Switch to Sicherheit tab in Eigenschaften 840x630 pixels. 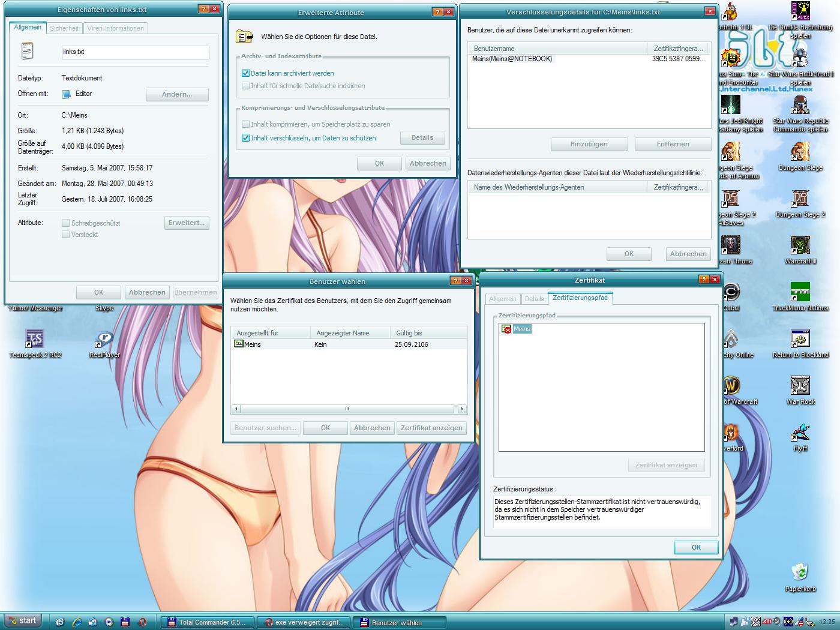tap(64, 28)
